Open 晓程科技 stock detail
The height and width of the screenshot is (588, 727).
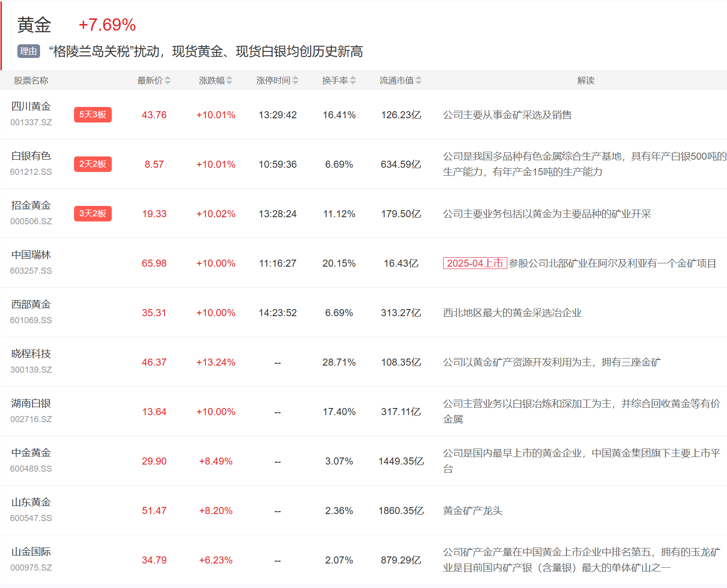(x=31, y=354)
